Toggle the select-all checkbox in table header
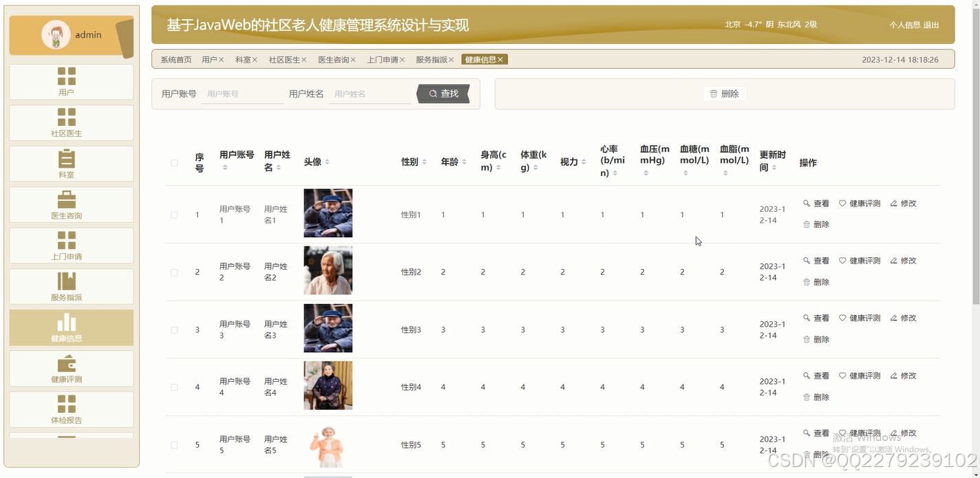 (174, 162)
